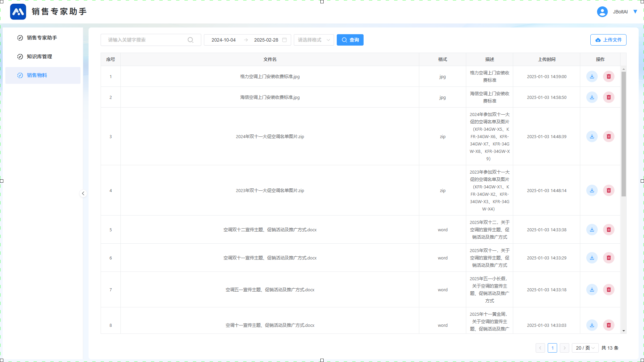
Task: Delete 2024年双十一大促空调名单图片.zip
Action: point(609,136)
